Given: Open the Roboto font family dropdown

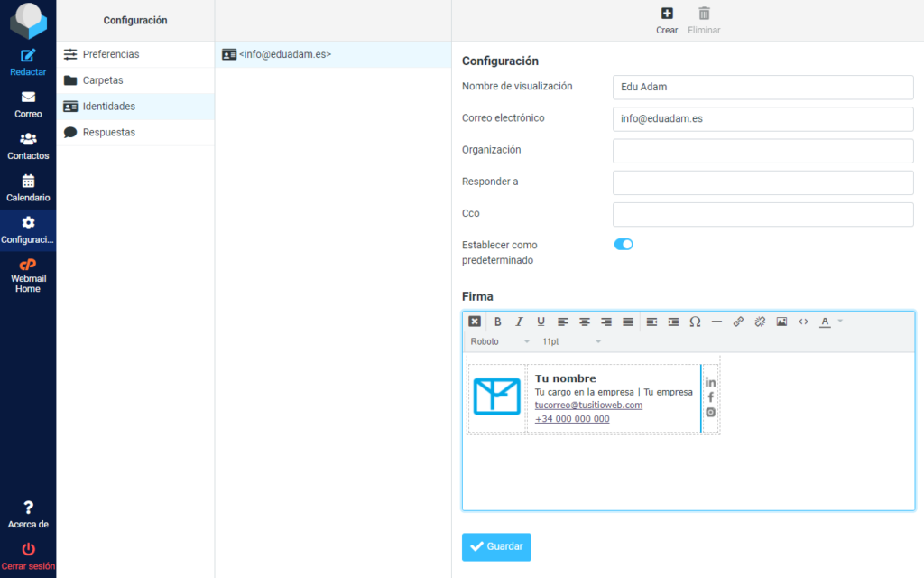Looking at the screenshot, I should 500,342.
